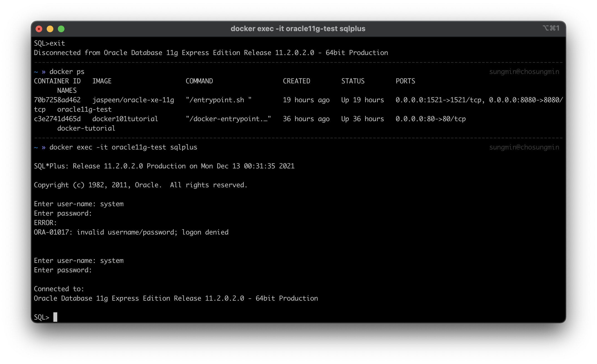Click the red close window button
597x364 pixels.
point(39,29)
